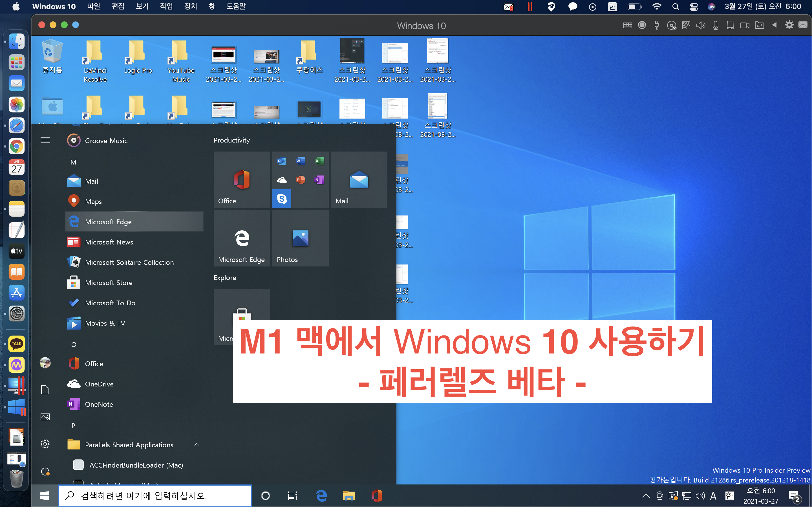
Task: Open the 보기 menu in the menu bar
Action: click(x=142, y=6)
